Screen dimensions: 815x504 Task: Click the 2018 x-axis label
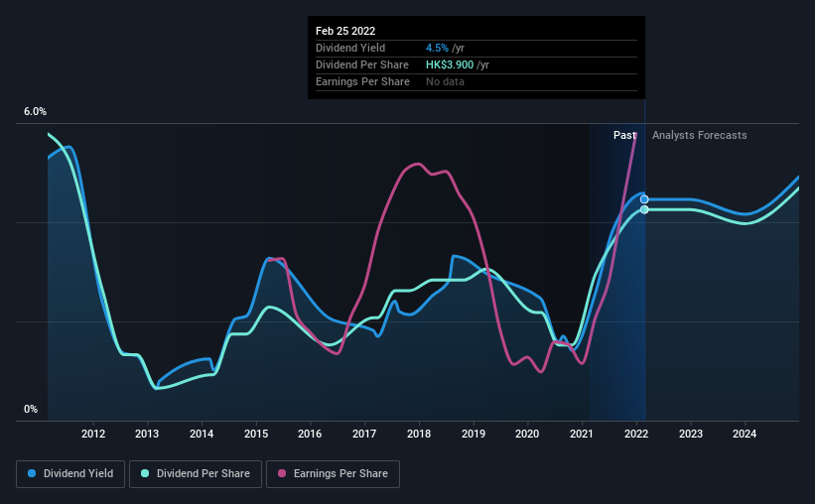pyautogui.click(x=419, y=434)
